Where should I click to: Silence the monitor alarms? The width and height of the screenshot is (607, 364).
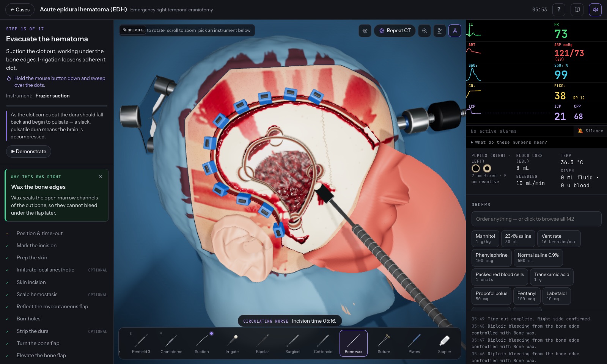pos(590,131)
